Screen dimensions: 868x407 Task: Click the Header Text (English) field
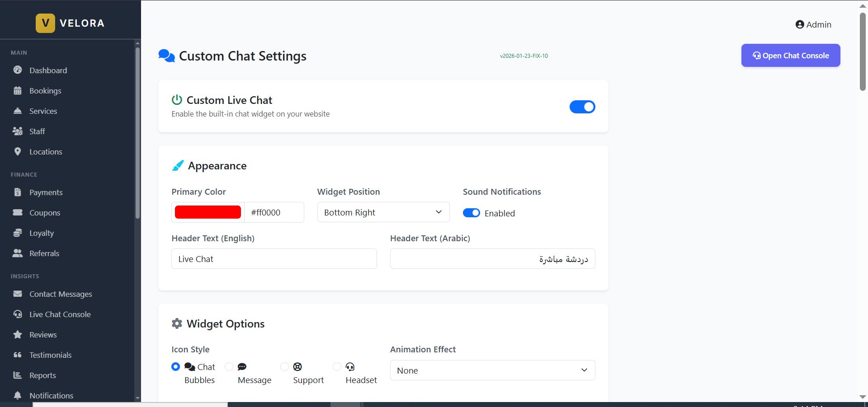tap(274, 259)
